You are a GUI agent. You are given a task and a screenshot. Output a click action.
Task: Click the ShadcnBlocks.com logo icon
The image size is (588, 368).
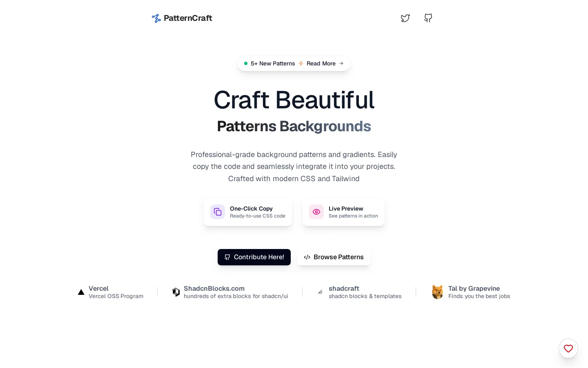click(176, 292)
